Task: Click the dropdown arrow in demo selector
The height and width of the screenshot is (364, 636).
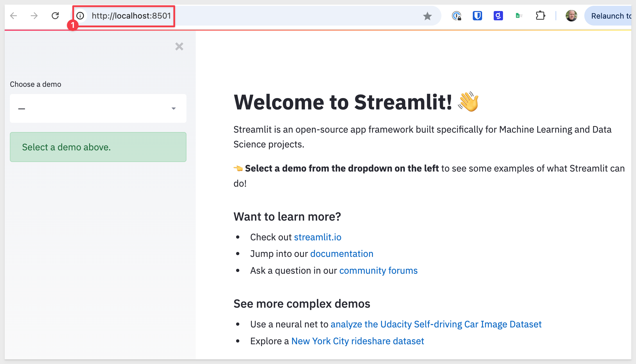Action: tap(174, 109)
